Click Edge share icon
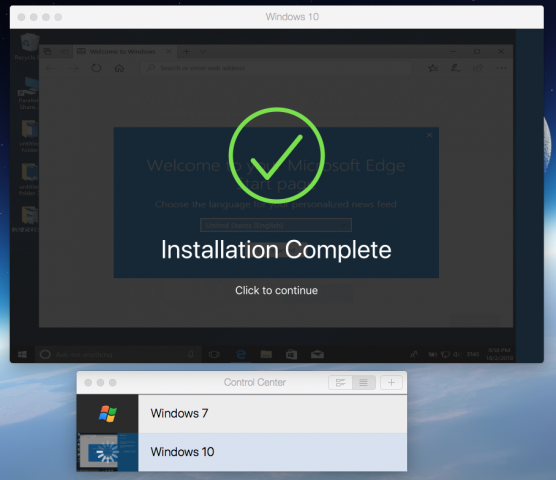 tap(478, 68)
